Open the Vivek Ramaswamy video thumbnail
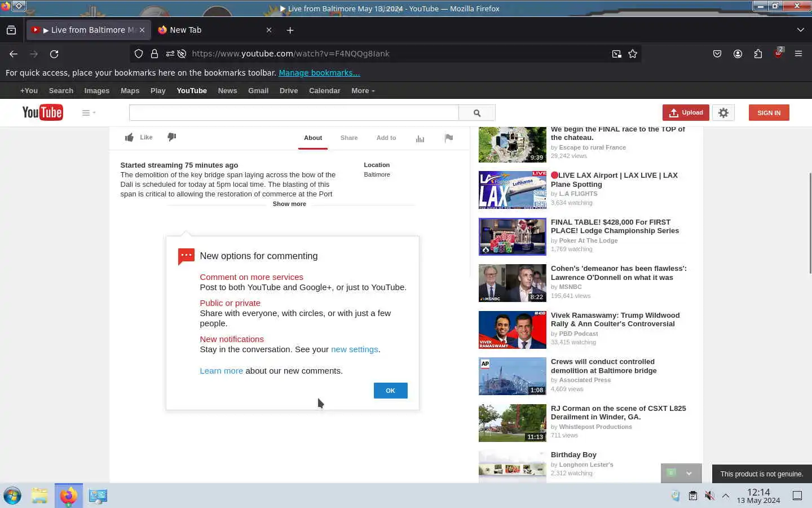 [513, 330]
